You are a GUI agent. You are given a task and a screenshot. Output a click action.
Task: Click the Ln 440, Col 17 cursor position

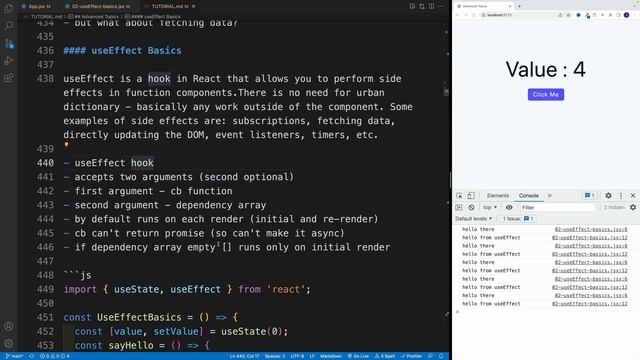point(244,356)
